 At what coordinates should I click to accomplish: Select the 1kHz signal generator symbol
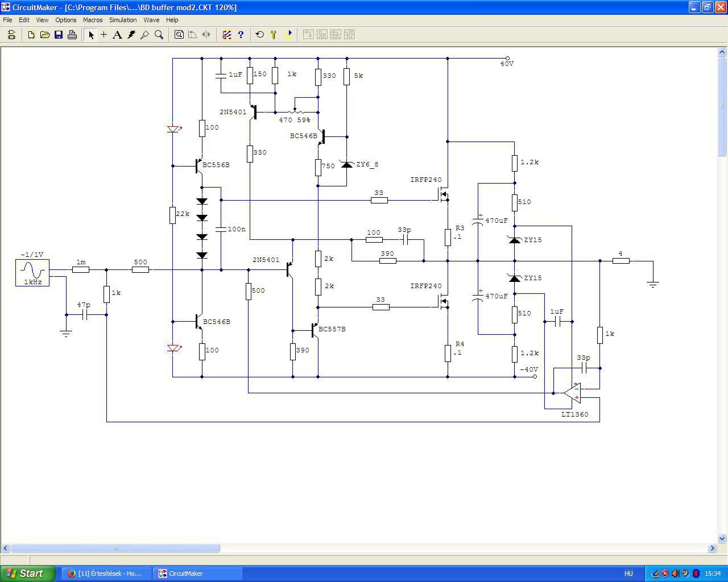pyautogui.click(x=32, y=273)
